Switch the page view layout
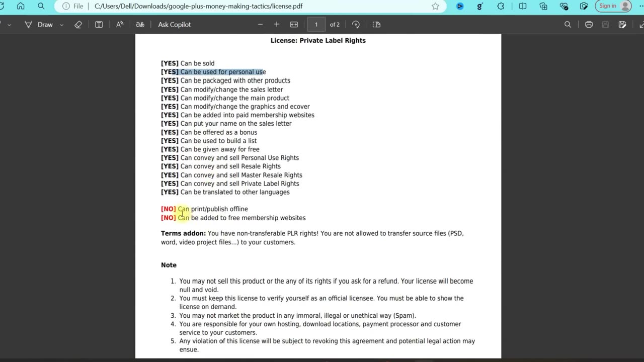The image size is (644, 362). click(376, 24)
